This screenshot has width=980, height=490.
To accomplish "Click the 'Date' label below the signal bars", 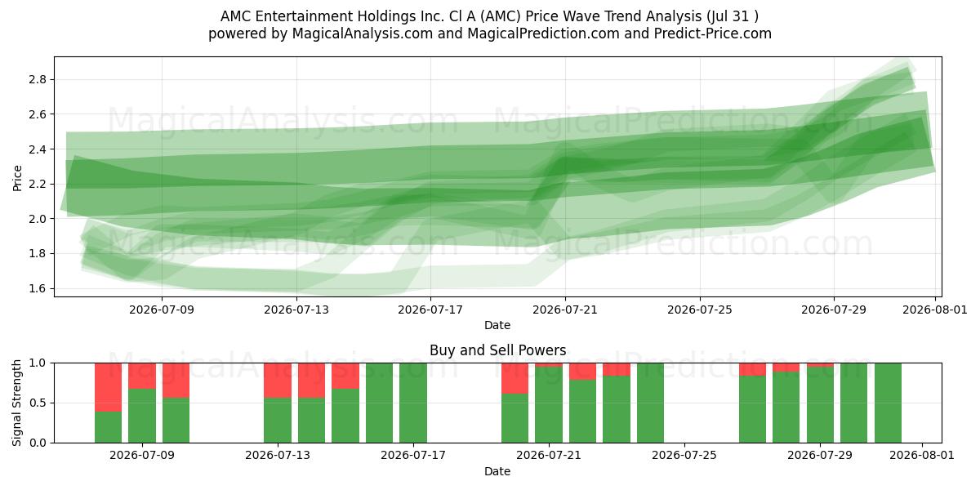I will 497,471.
